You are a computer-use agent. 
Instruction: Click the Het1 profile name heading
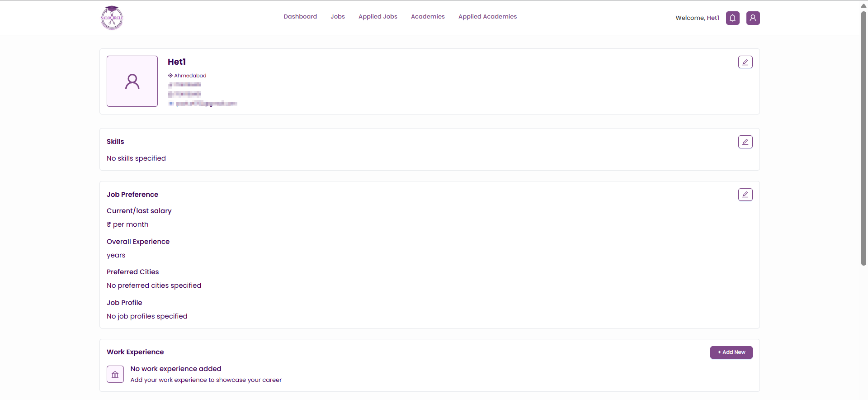(177, 62)
